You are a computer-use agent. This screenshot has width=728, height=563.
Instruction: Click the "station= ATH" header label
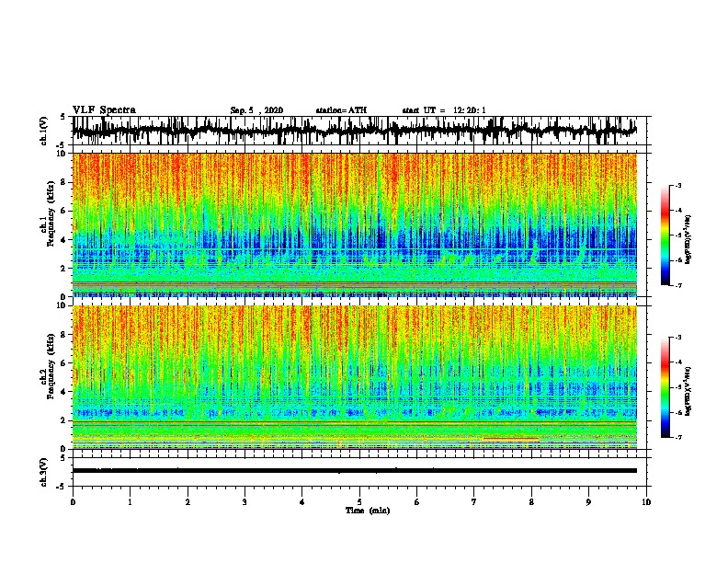341,110
